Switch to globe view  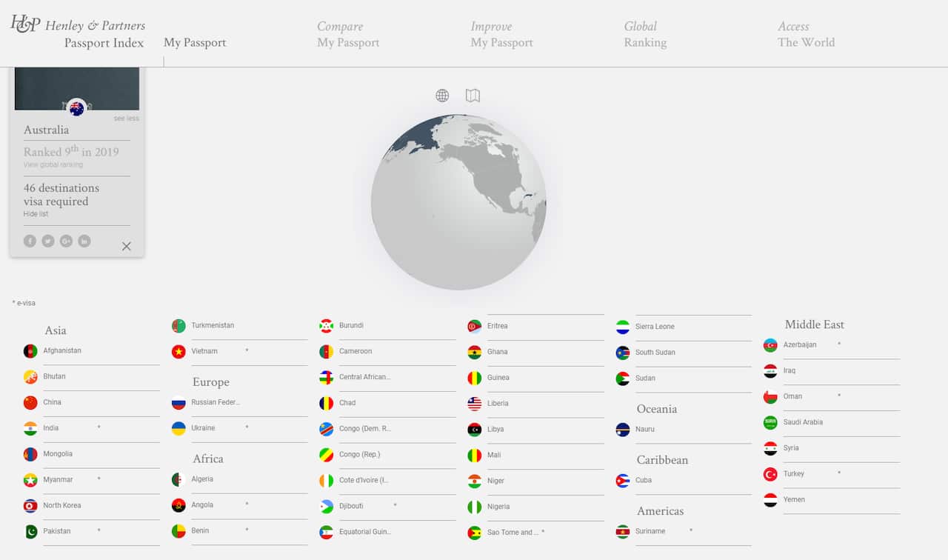coord(442,95)
